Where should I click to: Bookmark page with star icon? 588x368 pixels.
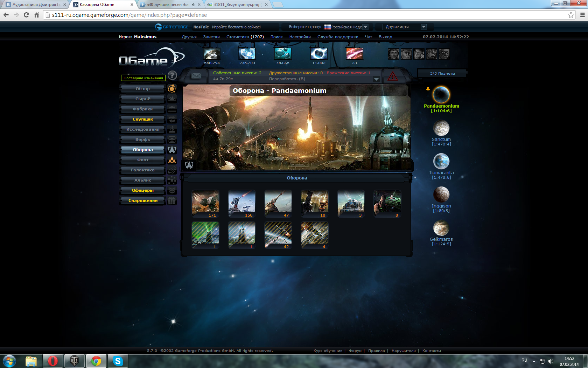click(x=571, y=15)
